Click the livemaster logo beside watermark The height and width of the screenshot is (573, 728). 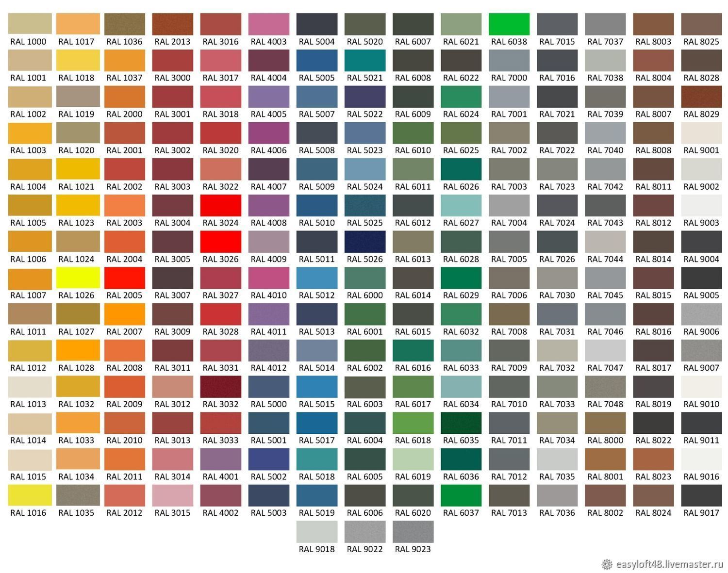(x=607, y=564)
